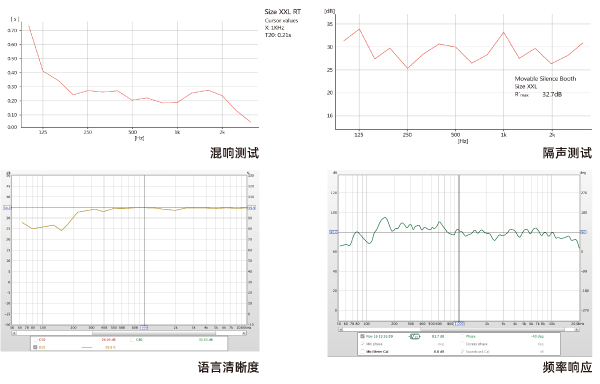
Task: Toggle the Nov 13 measurement trace checkbox
Action: click(362, 336)
